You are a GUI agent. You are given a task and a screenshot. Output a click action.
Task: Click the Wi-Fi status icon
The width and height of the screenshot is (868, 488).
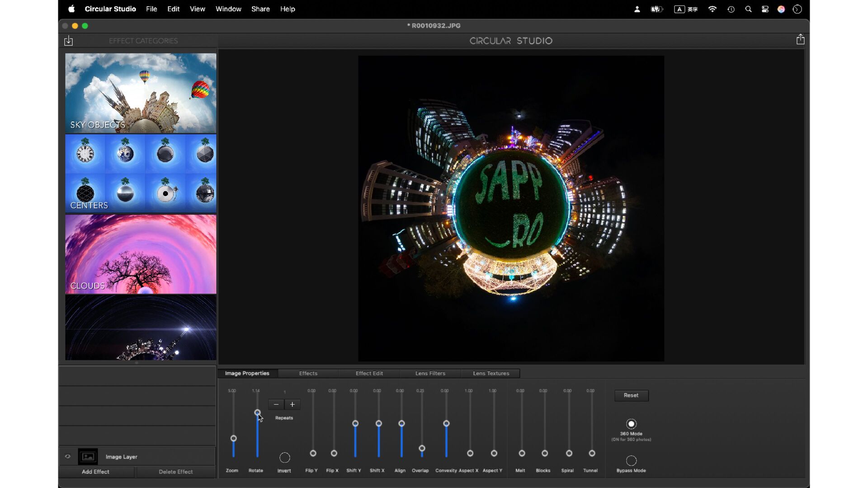pyautogui.click(x=712, y=9)
